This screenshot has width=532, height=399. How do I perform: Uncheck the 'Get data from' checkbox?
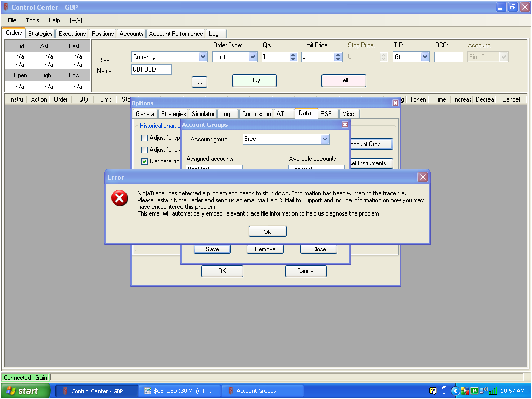pos(144,161)
